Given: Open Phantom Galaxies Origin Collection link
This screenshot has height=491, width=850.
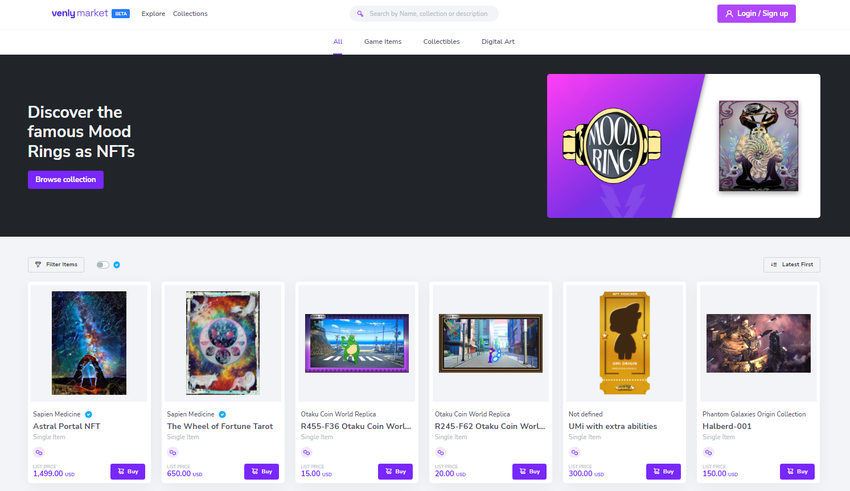Looking at the screenshot, I should click(754, 414).
